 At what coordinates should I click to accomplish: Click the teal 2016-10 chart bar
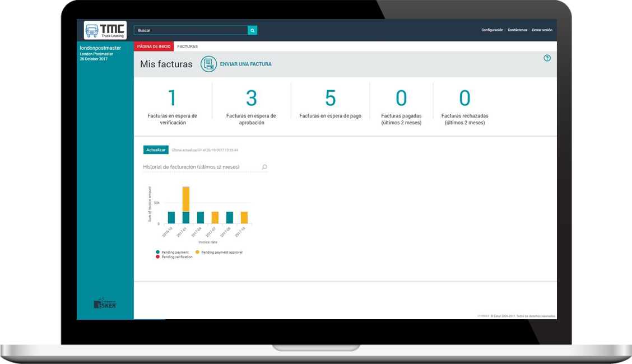click(171, 217)
